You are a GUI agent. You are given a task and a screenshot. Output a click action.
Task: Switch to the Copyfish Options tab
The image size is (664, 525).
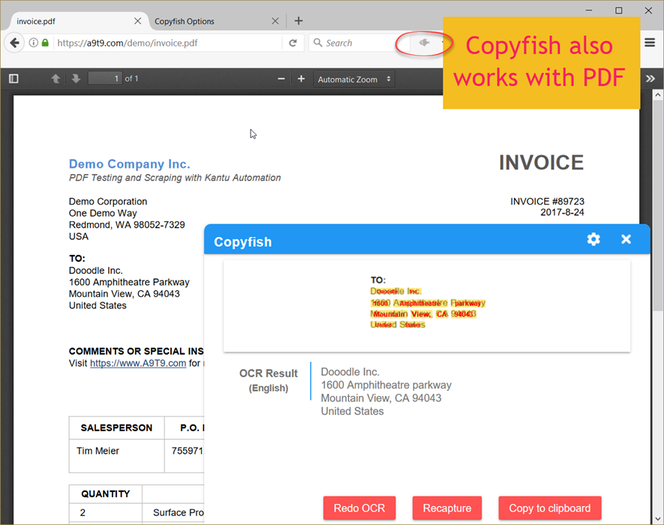point(216,21)
